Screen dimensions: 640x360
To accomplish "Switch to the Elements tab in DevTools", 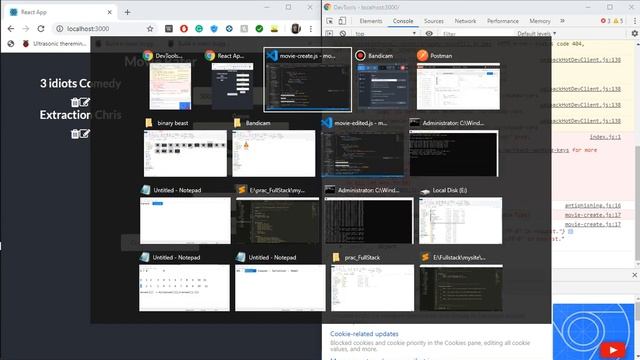I will point(371,21).
